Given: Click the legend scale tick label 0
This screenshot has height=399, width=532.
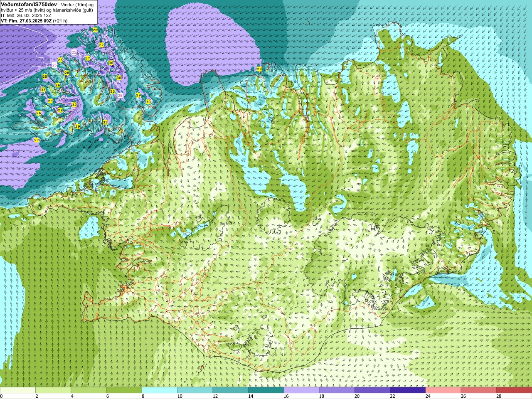Looking at the screenshot, I should pyautogui.click(x=1, y=396).
